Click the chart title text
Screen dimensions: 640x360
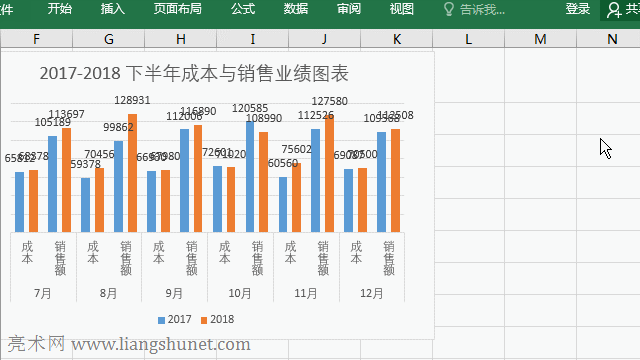[194, 73]
